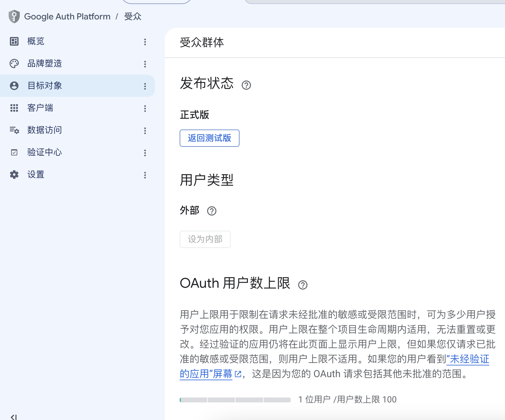Click the 客户端 grid icon
Image resolution: width=505 pixels, height=420 pixels.
coord(14,108)
